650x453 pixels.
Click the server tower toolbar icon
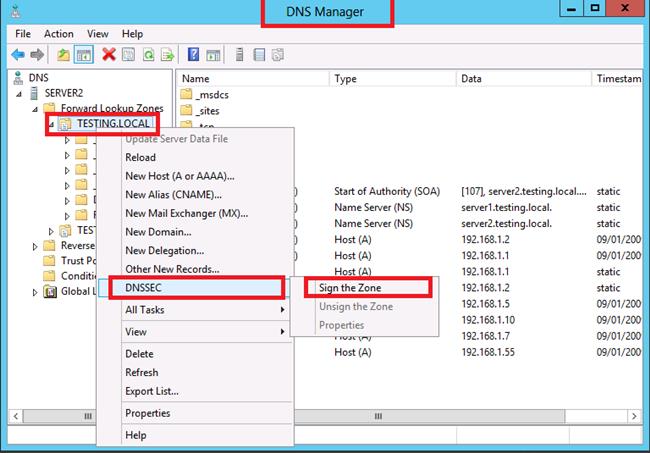pyautogui.click(x=239, y=55)
